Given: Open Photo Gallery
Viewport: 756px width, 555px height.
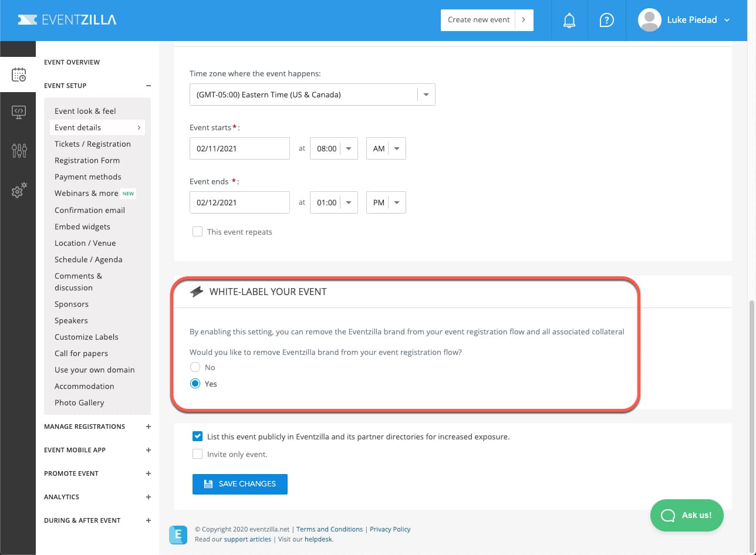Looking at the screenshot, I should tap(79, 402).
